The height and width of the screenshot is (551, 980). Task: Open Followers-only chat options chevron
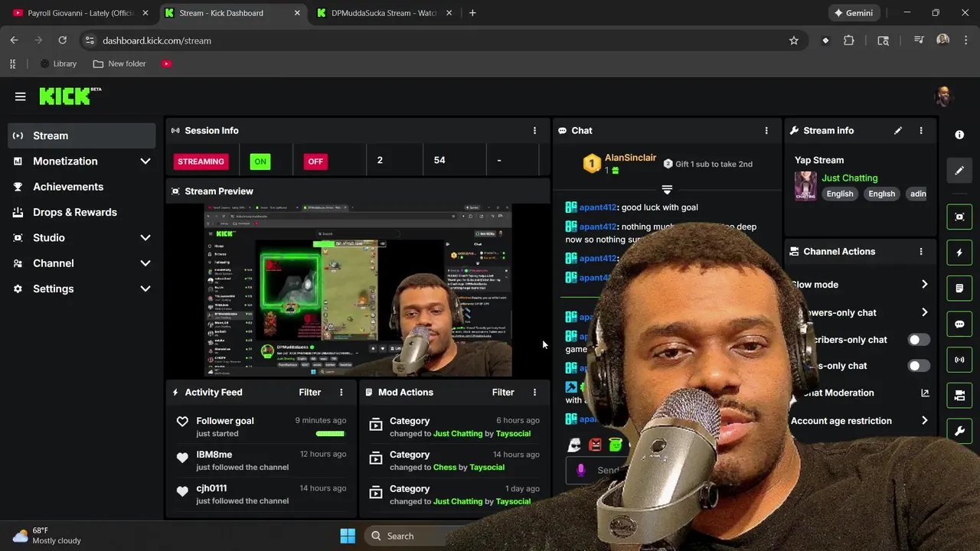924,312
